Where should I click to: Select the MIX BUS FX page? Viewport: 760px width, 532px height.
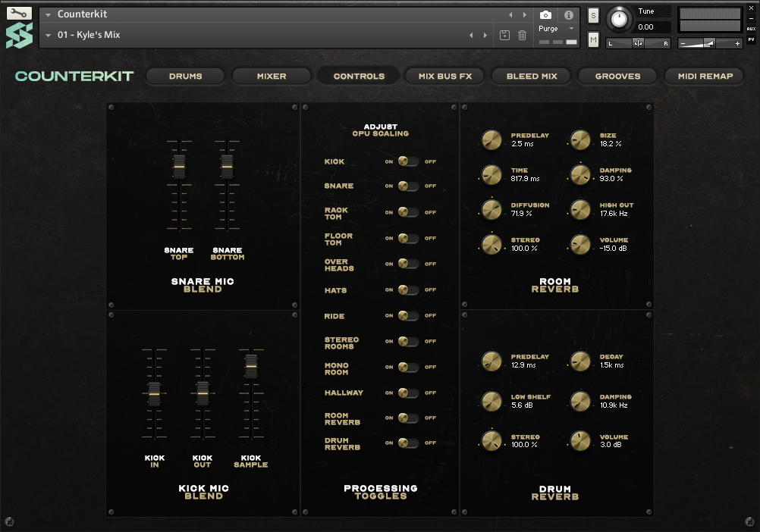click(x=444, y=76)
